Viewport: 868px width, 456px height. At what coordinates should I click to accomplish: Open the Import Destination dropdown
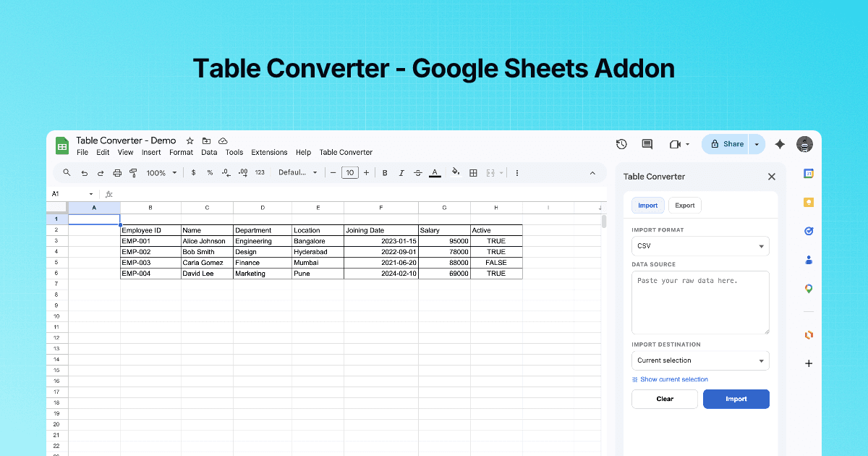click(x=700, y=360)
